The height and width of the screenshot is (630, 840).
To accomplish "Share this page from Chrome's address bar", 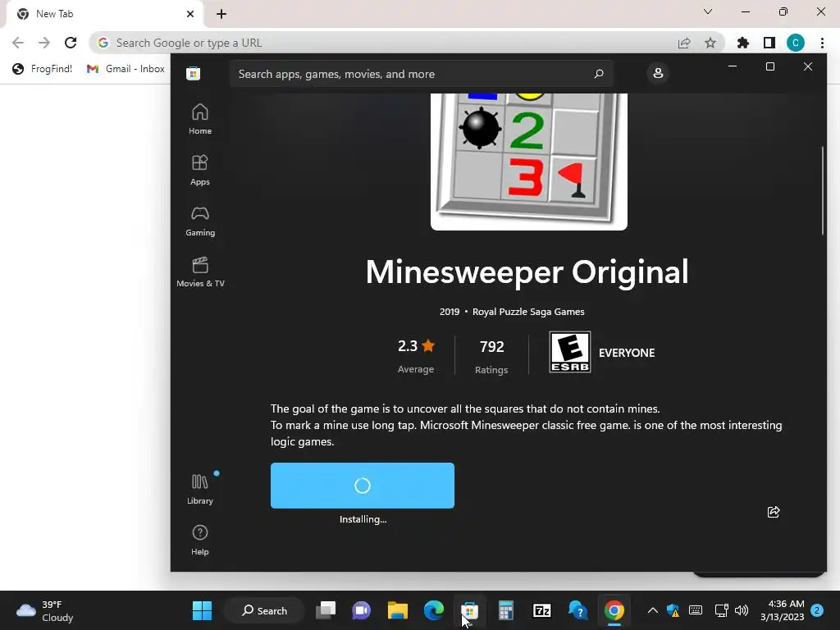I will point(683,43).
